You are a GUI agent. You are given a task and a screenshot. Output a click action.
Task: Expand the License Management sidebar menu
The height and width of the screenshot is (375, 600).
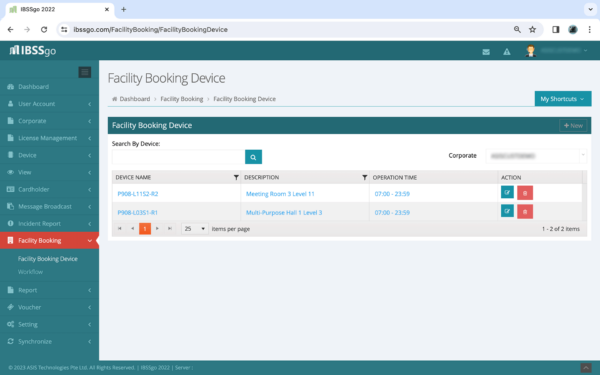pyautogui.click(x=49, y=138)
